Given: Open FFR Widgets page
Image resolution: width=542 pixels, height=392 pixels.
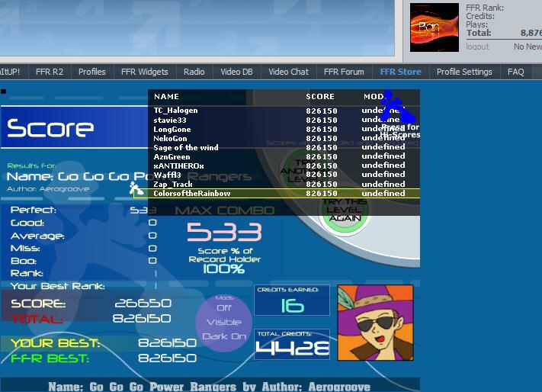Looking at the screenshot, I should (x=145, y=72).
